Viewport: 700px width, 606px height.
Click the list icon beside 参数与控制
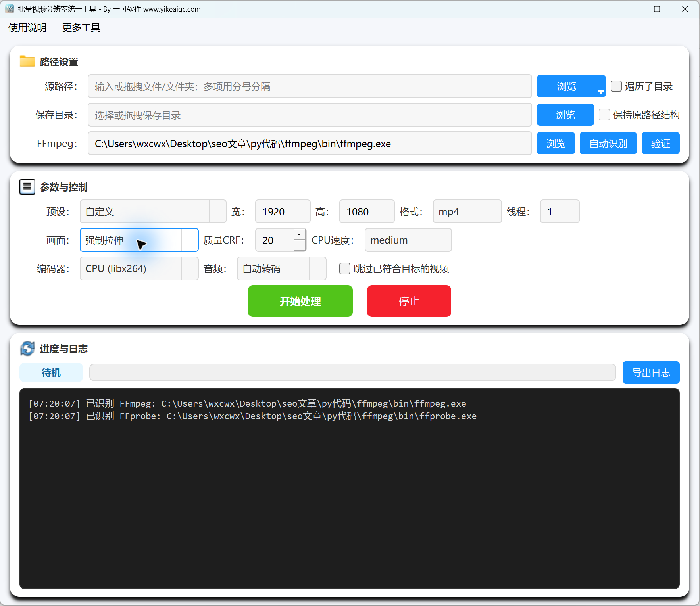(27, 187)
